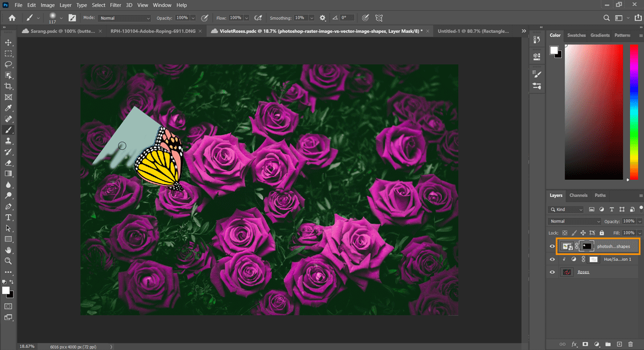644x350 pixels.
Task: Select the Lasso tool
Action: click(8, 64)
